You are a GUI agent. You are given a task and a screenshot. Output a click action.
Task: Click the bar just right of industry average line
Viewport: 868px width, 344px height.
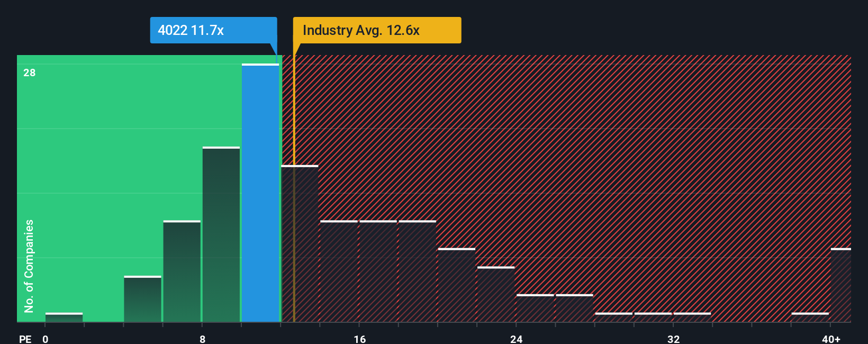pyautogui.click(x=300, y=243)
